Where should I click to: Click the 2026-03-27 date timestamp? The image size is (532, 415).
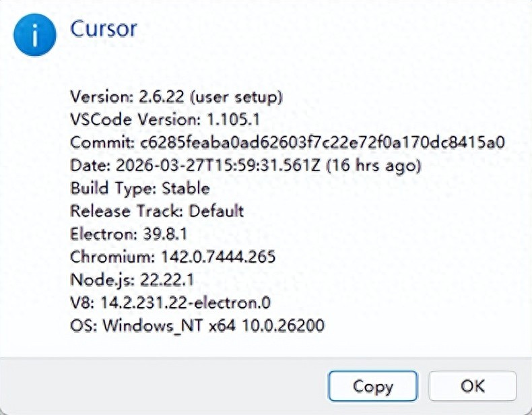[218, 165]
